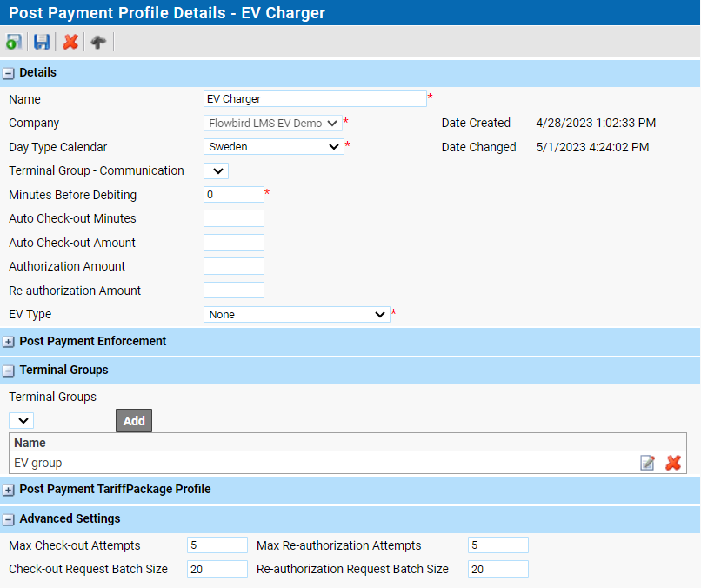Click the Authorization Amount field
701x588 pixels.
pos(234,266)
